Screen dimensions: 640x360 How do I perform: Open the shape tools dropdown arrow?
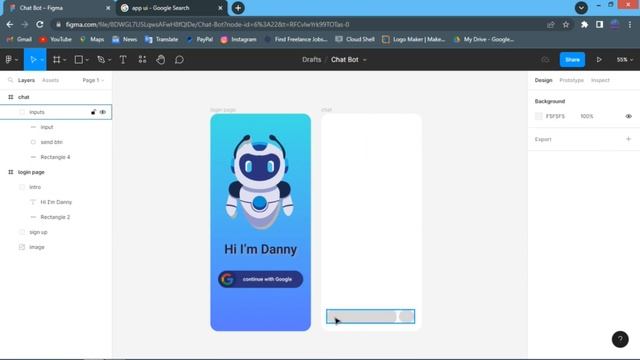pyautogui.click(x=87, y=60)
